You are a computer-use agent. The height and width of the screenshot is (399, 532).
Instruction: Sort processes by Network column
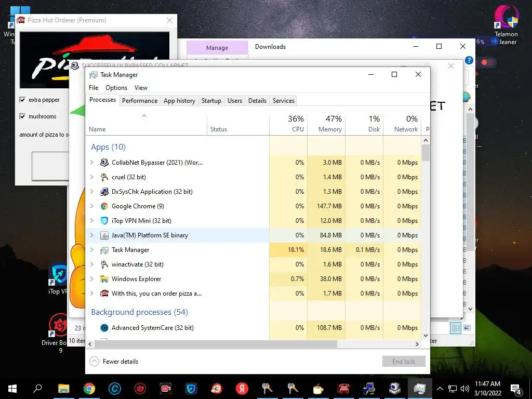pos(403,124)
